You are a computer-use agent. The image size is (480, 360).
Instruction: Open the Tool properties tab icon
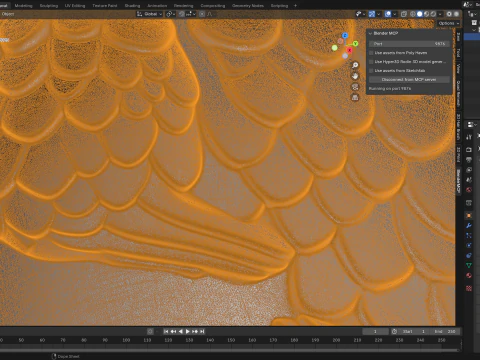(469, 137)
